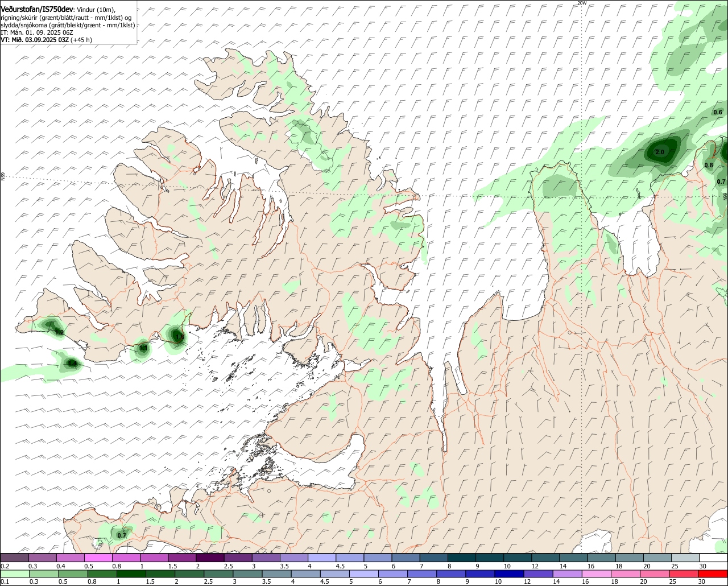
Task: Pick the bottom-row red swatch between 25 and 30
Action: click(684, 573)
